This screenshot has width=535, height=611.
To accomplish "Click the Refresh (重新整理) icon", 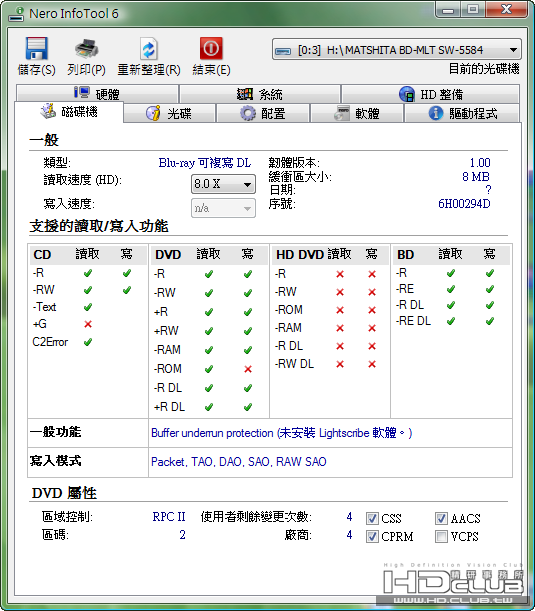I will click(x=148, y=49).
